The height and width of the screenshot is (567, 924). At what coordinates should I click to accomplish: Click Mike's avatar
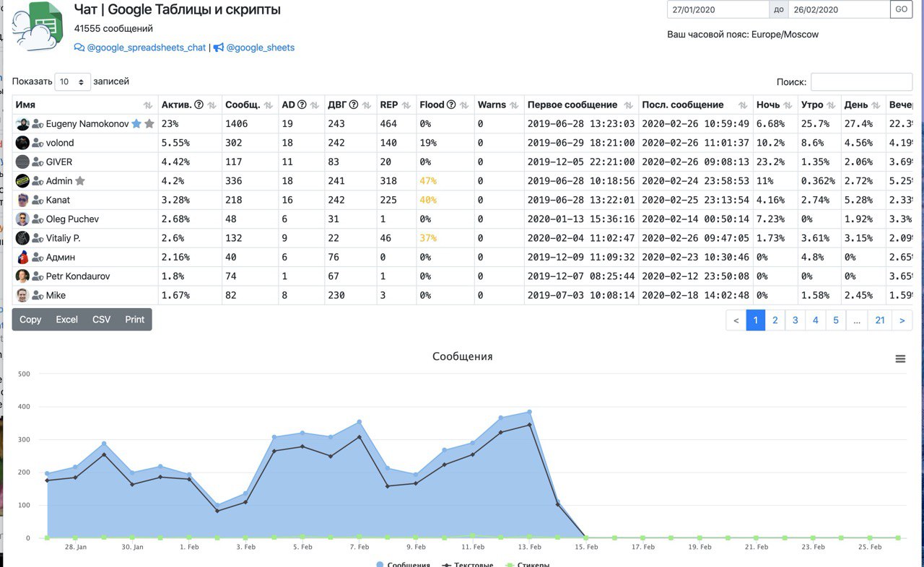coord(22,295)
